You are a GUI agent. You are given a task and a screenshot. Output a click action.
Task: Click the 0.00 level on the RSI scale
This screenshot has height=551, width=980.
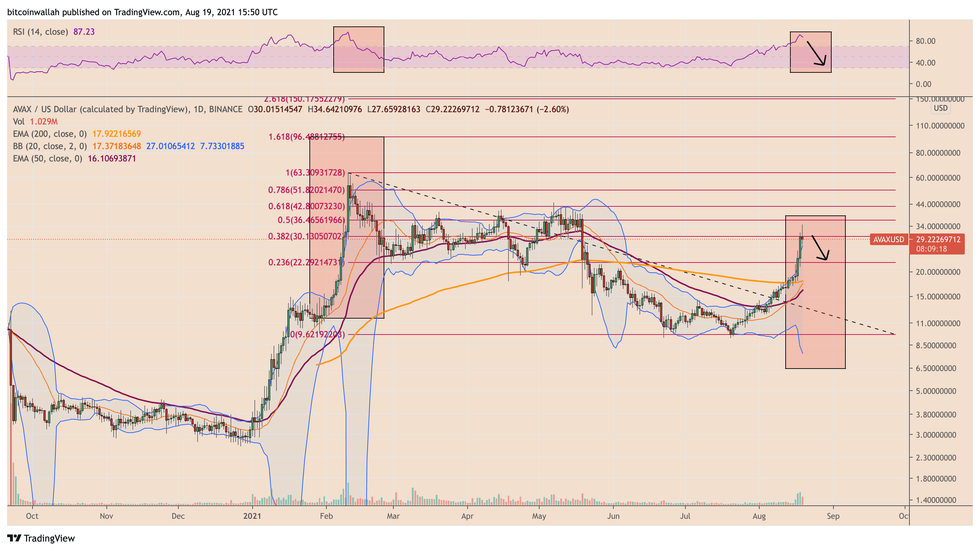[923, 84]
